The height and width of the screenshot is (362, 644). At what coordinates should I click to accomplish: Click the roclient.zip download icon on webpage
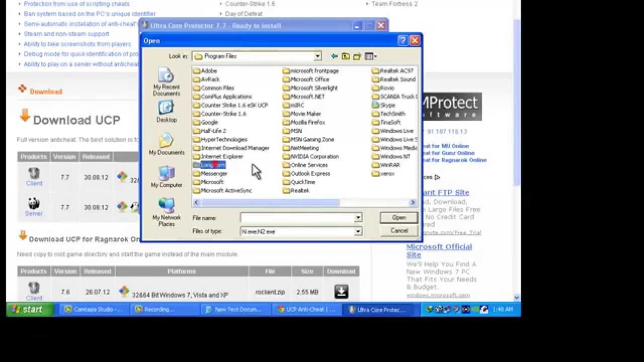(x=341, y=292)
